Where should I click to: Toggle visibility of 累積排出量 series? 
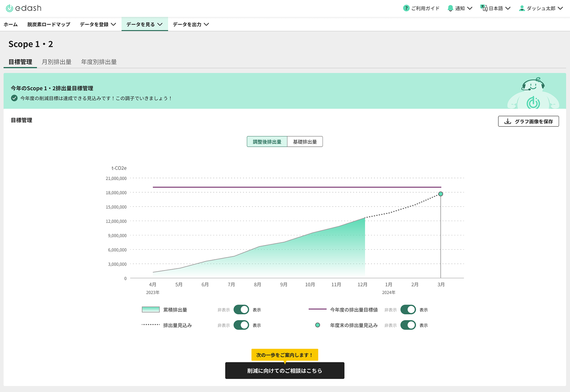(x=242, y=309)
